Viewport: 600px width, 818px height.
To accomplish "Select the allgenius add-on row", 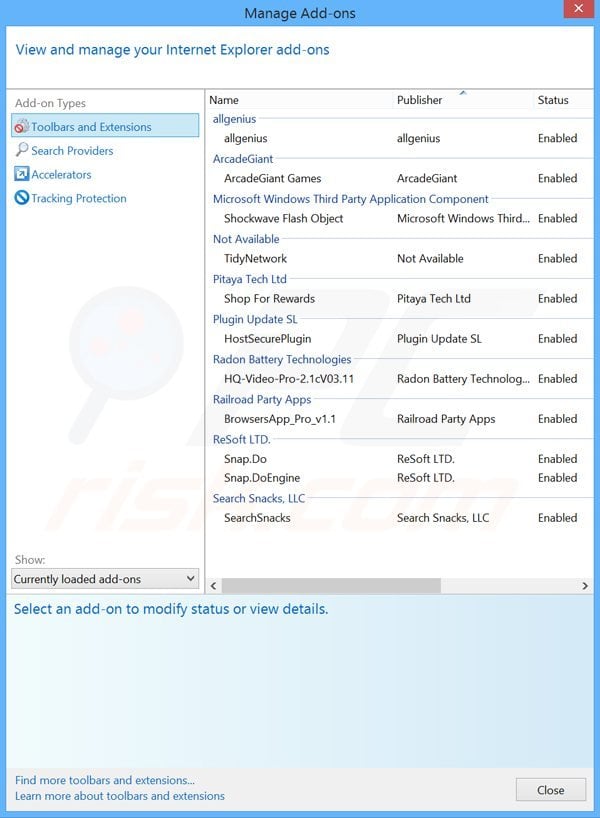I will (400, 138).
